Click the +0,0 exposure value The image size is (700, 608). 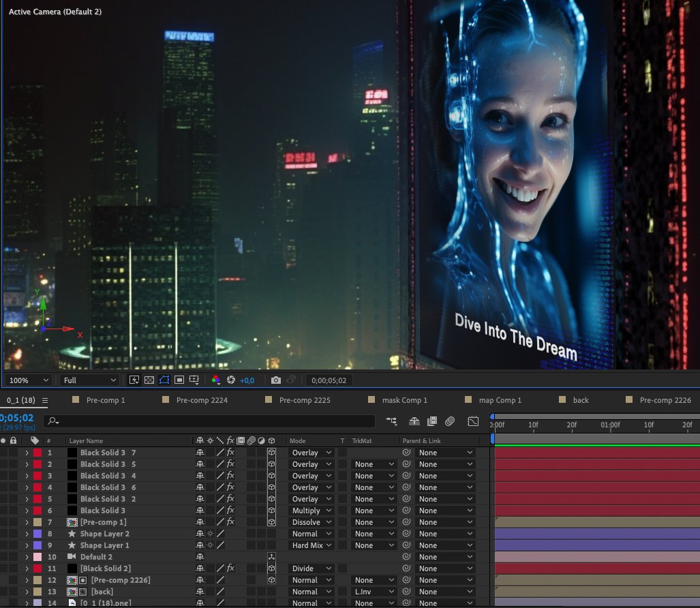[x=247, y=380]
